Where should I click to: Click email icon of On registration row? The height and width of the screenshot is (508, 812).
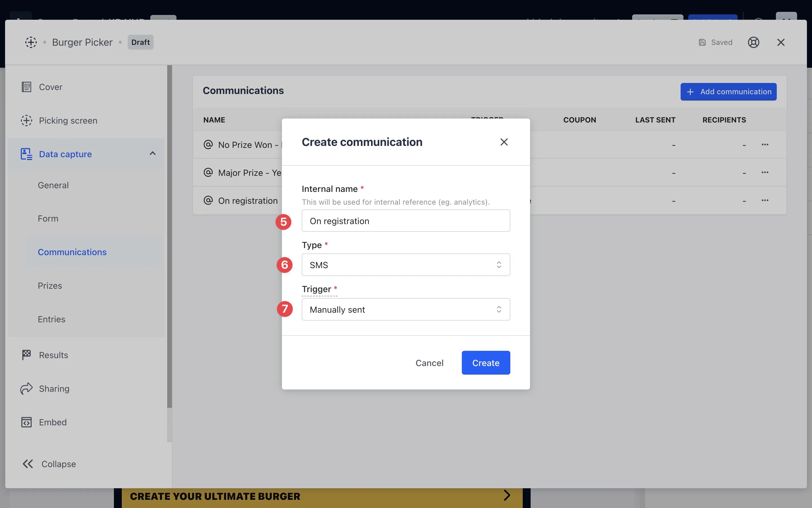coord(208,200)
